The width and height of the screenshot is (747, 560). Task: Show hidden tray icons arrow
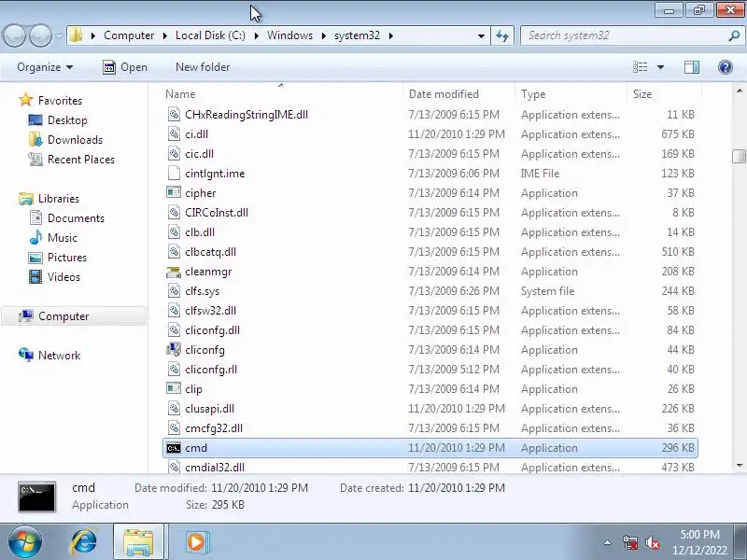(x=608, y=542)
